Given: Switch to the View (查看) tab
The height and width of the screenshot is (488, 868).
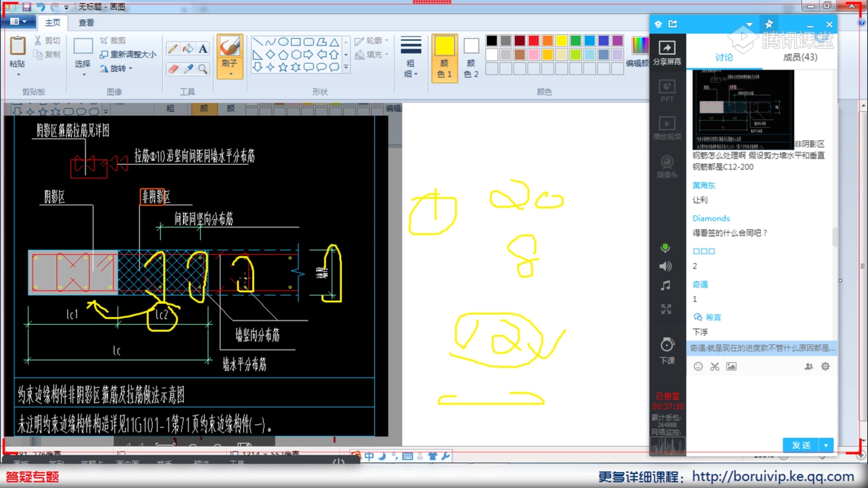Looking at the screenshot, I should (86, 22).
